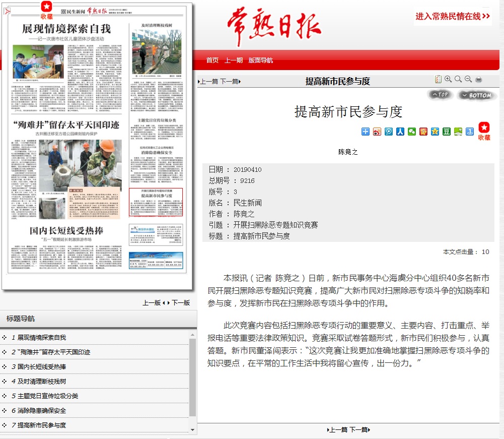Click red-outlined 提高新市民参与度 block on page

coord(156,202)
